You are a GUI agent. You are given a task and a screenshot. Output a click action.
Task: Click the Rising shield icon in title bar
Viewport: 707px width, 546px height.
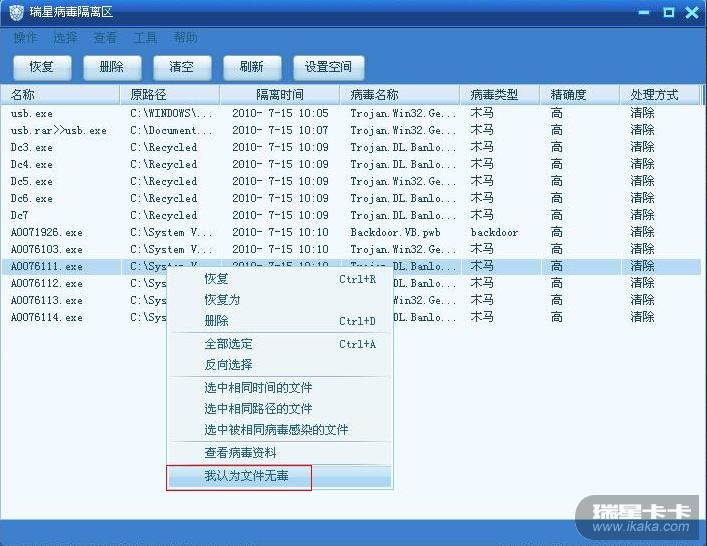16,12
